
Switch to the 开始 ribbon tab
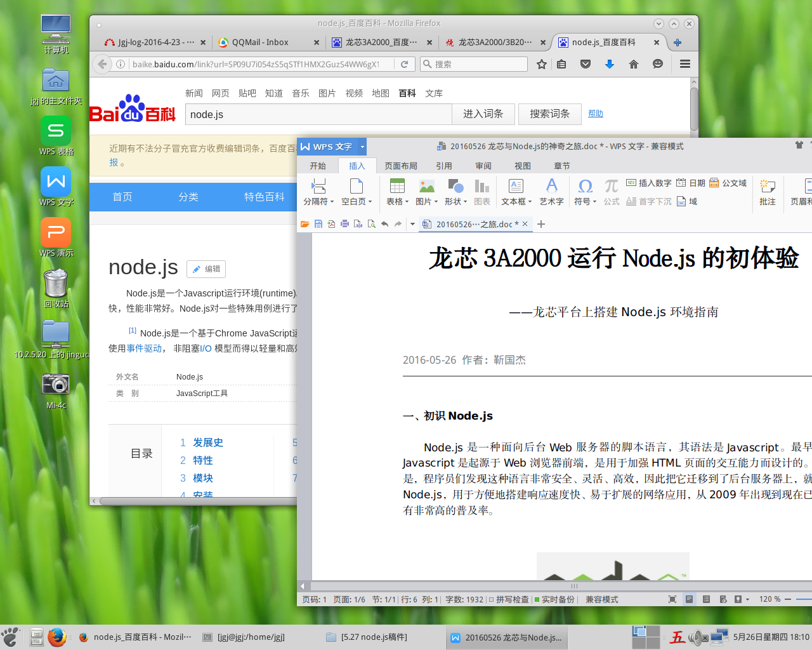pyautogui.click(x=318, y=166)
